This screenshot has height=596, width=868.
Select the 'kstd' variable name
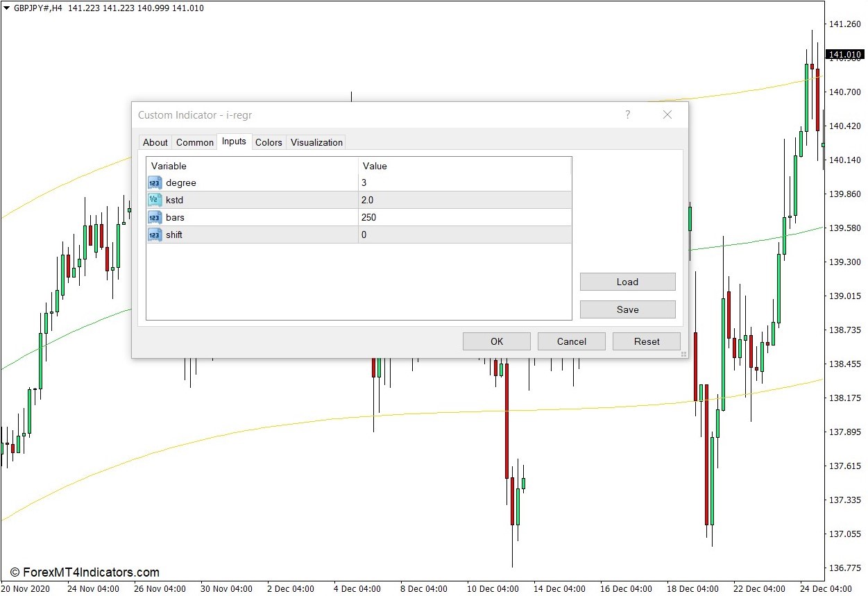175,201
